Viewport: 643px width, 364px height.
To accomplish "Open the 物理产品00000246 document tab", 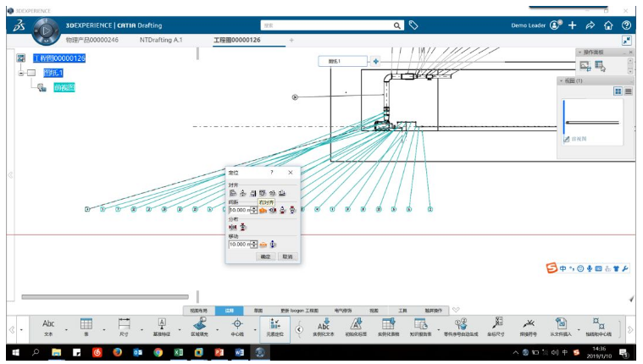I will [91, 40].
